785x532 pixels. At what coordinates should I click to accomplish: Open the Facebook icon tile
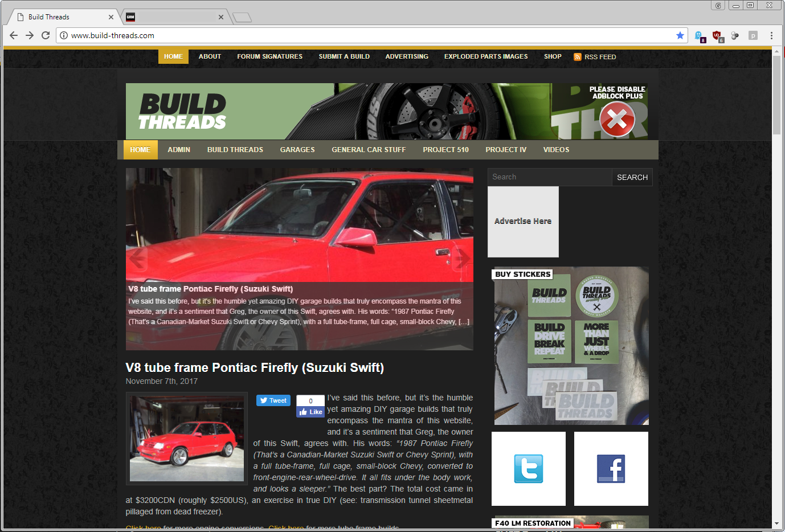(611, 469)
